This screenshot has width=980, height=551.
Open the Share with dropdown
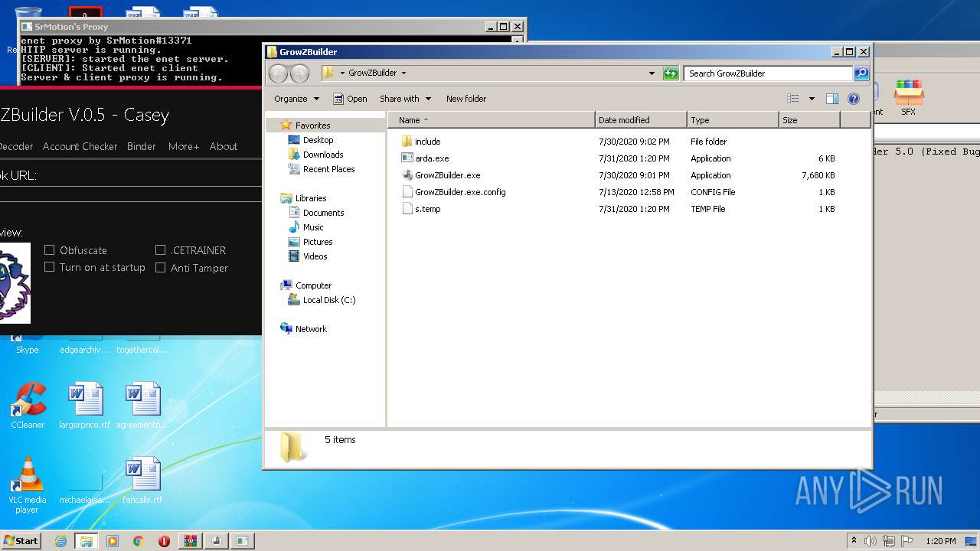pyautogui.click(x=406, y=99)
